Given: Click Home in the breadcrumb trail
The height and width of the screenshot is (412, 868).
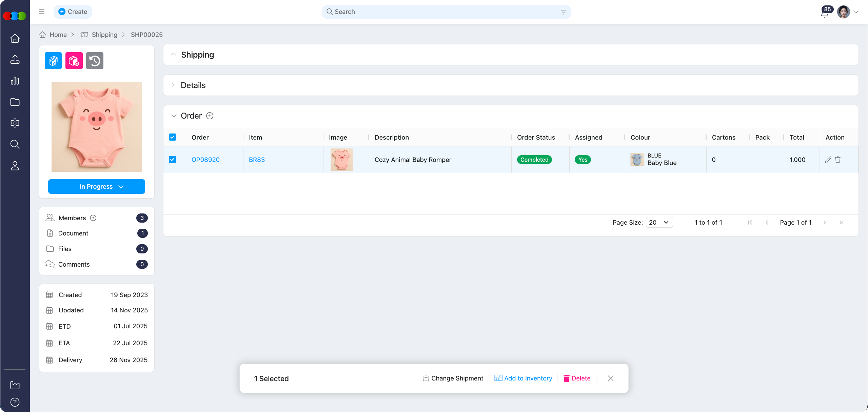Looking at the screenshot, I should click(58, 35).
